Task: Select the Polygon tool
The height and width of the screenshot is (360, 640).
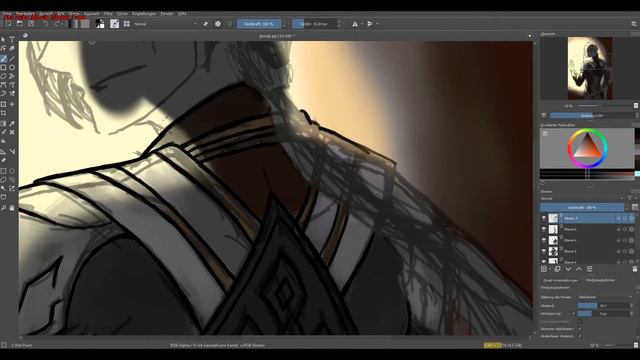Action: tap(3, 76)
